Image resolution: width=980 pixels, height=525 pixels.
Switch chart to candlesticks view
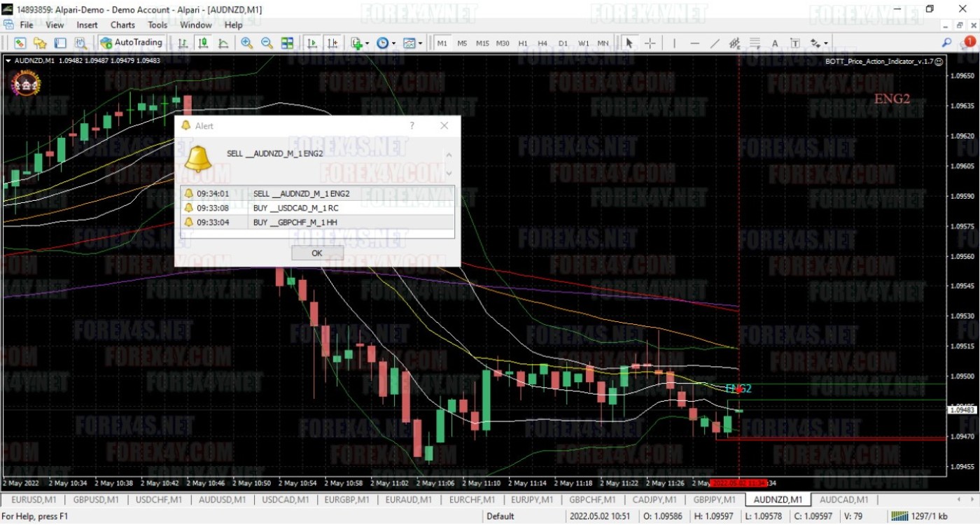(x=203, y=43)
